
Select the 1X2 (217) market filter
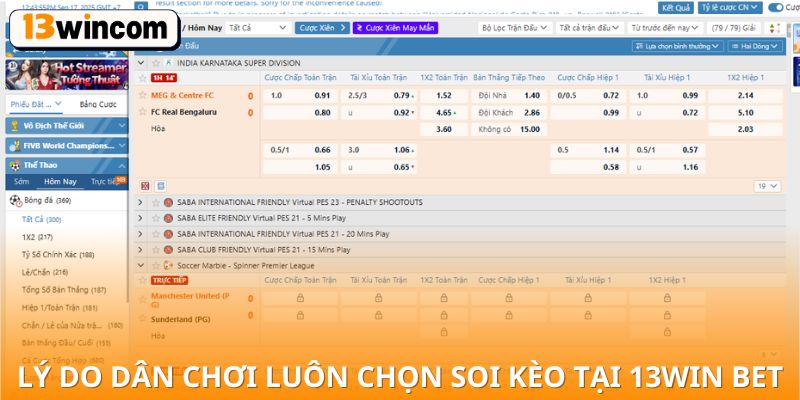click(x=37, y=237)
